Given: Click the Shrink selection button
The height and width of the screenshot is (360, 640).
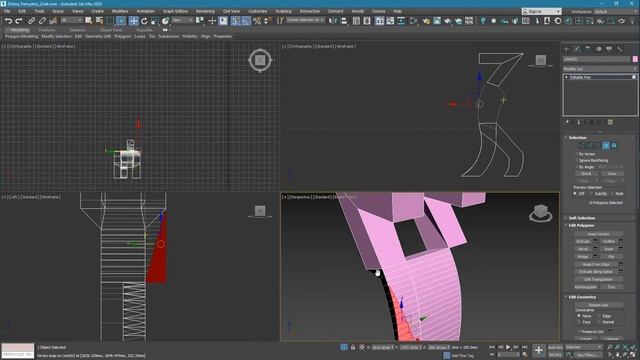Looking at the screenshot, I should point(587,174).
